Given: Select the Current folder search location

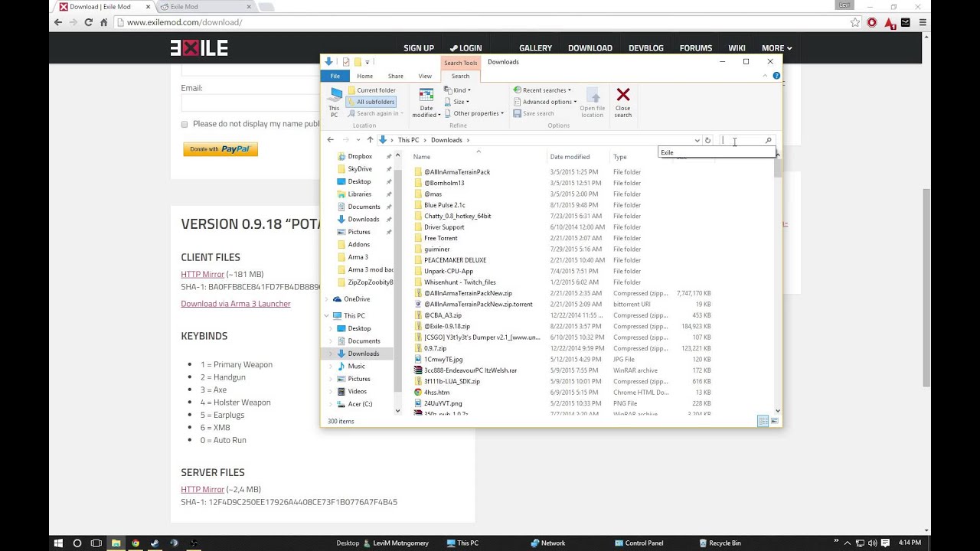Looking at the screenshot, I should tap(371, 90).
